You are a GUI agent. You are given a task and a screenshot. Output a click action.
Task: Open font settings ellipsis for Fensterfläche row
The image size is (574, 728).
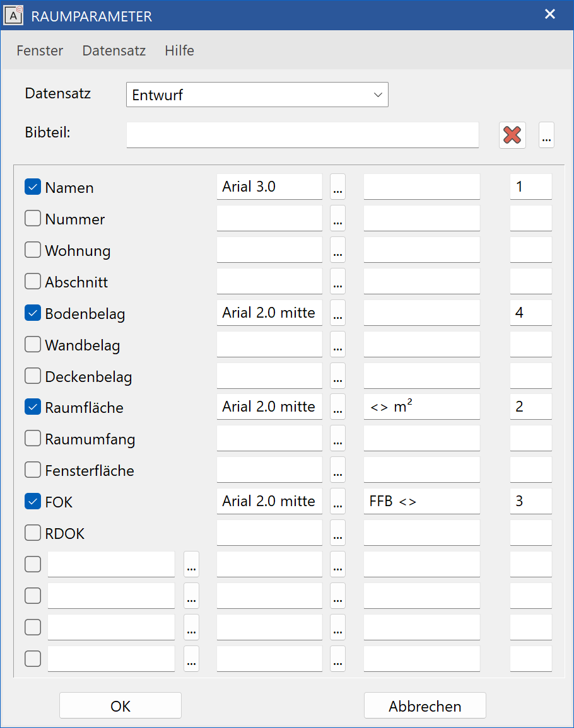pyautogui.click(x=338, y=470)
